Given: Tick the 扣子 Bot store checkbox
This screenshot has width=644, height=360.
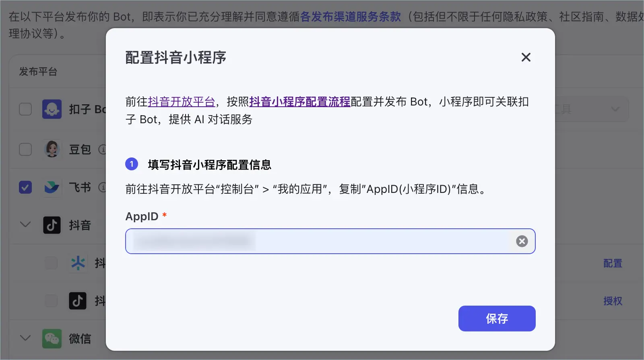Looking at the screenshot, I should tap(25, 109).
